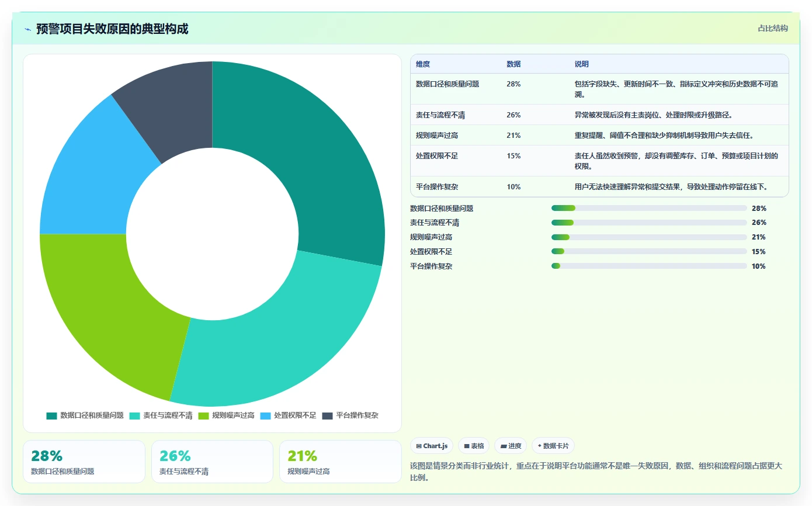Click the 责任与流程不清 cell in the table
This screenshot has height=506, width=812.
click(x=440, y=115)
